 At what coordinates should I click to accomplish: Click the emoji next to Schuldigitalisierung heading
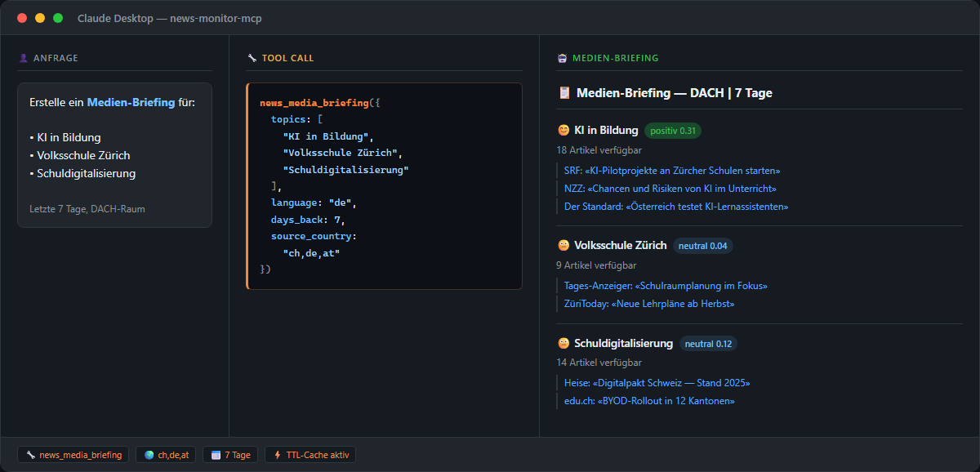(x=563, y=343)
